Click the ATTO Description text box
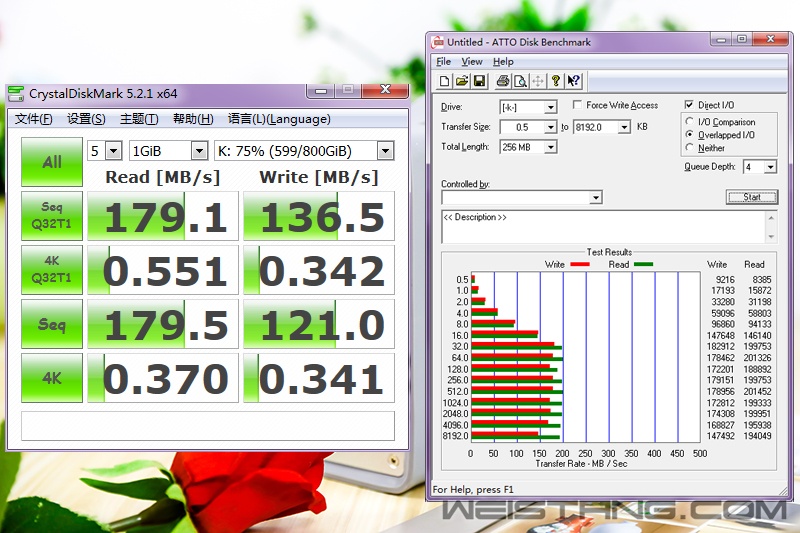The image size is (800, 533). [x=604, y=226]
